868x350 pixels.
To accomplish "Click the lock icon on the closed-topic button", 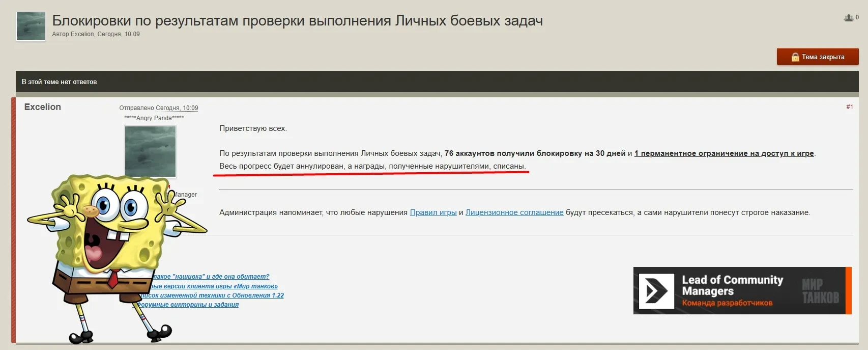I will [x=795, y=57].
